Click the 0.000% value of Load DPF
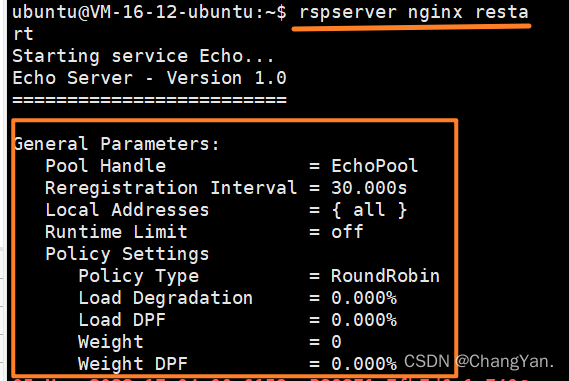Viewport: 569px width, 381px height. pyautogui.click(x=364, y=320)
